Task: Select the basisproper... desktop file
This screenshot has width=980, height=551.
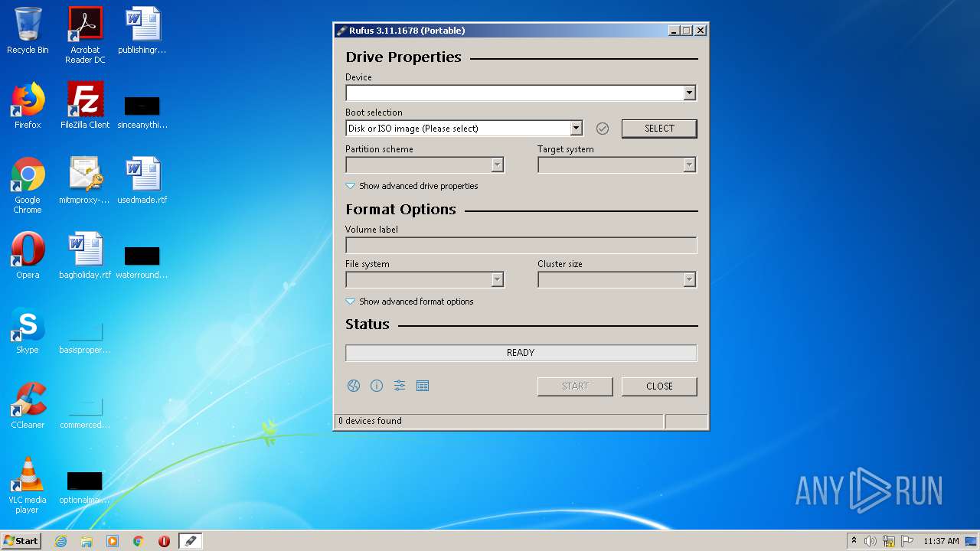Action: coord(85,337)
